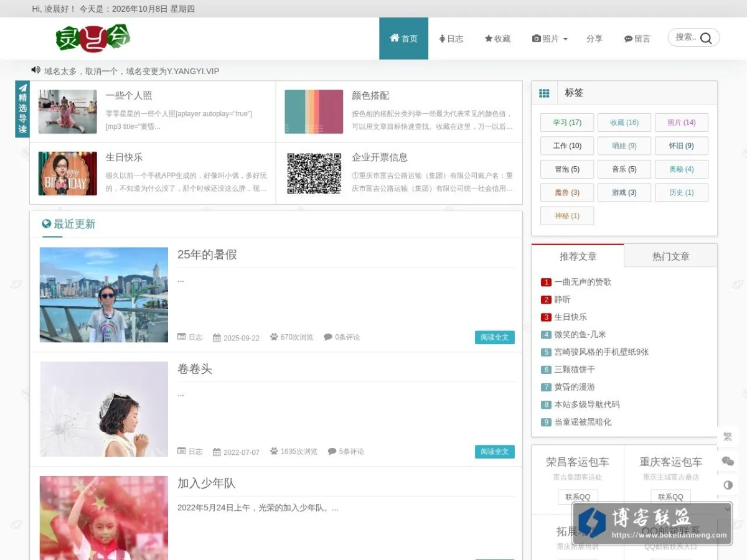The width and height of the screenshot is (747, 560).
Task: Click the 灵兮 site logo
Action: pos(93,39)
